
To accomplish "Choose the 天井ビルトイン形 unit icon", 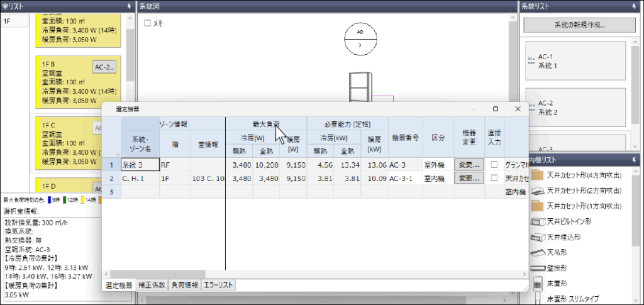I will [537, 222].
